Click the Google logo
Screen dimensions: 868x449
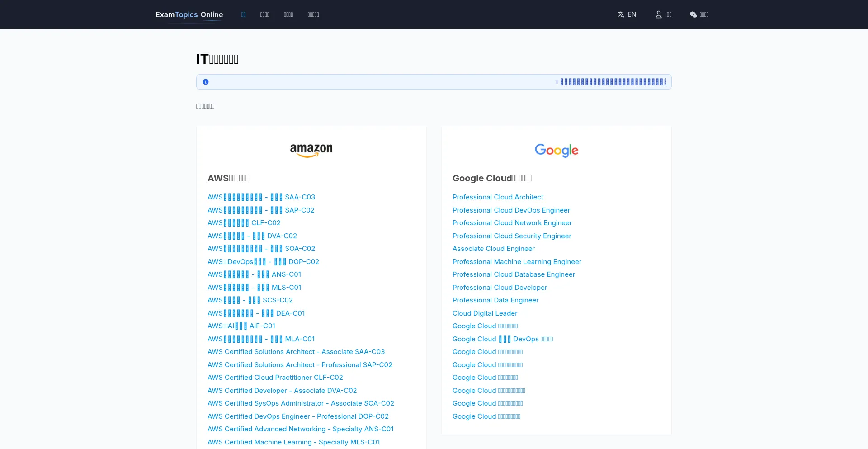click(x=556, y=150)
